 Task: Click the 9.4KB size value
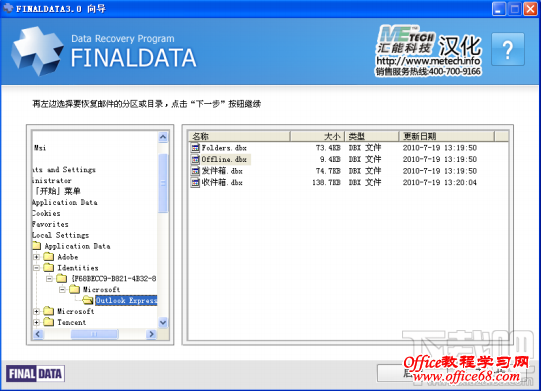click(330, 159)
